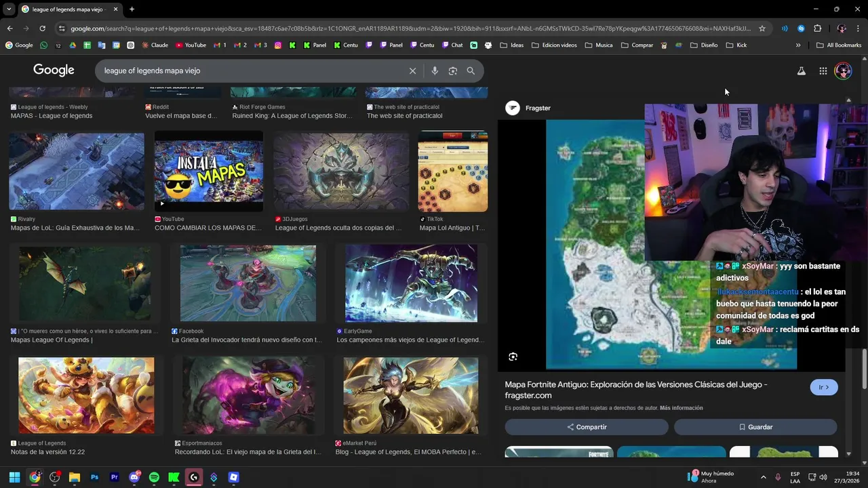Open Chrome's three-dot menu
The width and height of the screenshot is (868, 488).
tap(859, 28)
